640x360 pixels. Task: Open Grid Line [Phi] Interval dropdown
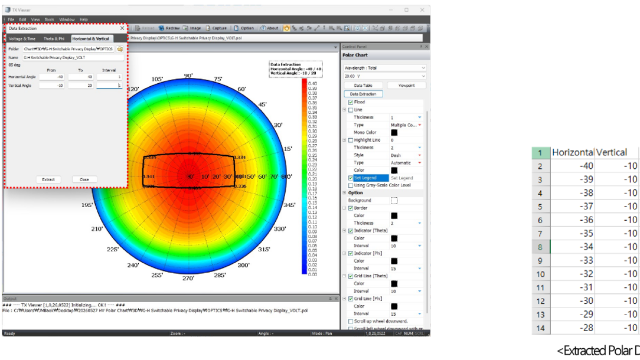coord(420,314)
